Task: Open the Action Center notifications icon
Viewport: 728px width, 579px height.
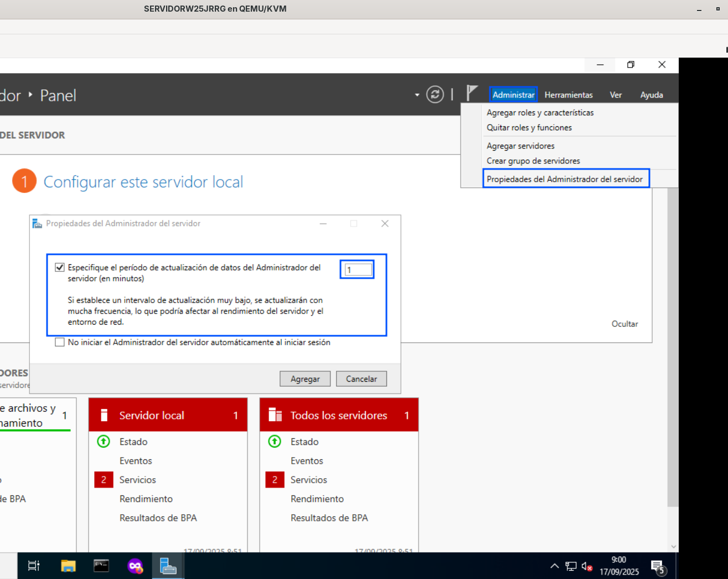Action: coord(658,566)
